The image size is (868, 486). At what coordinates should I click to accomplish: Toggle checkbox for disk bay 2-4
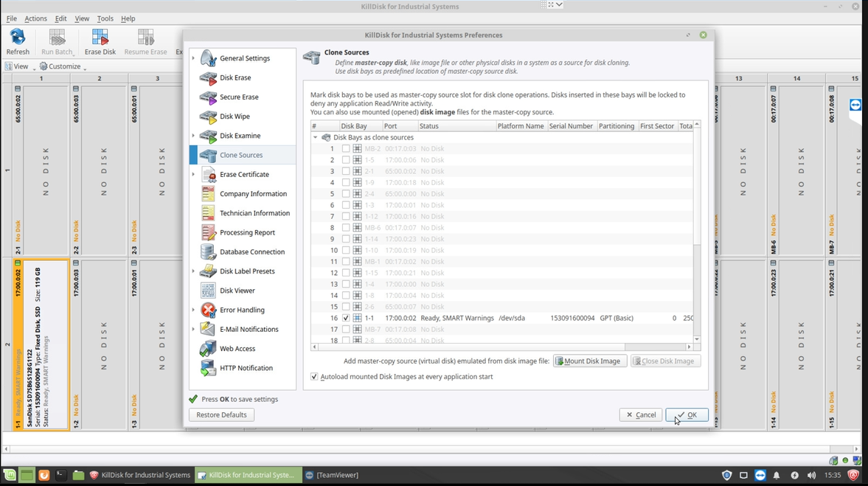pos(346,194)
